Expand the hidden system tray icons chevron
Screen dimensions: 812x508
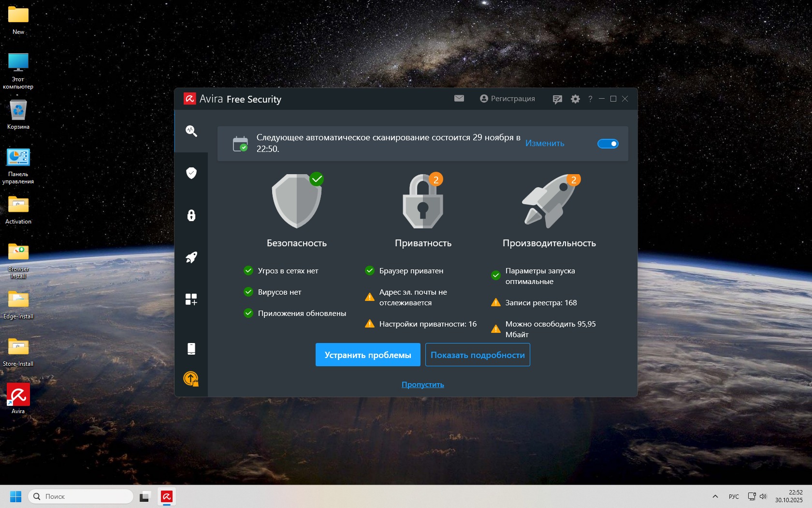point(715,496)
